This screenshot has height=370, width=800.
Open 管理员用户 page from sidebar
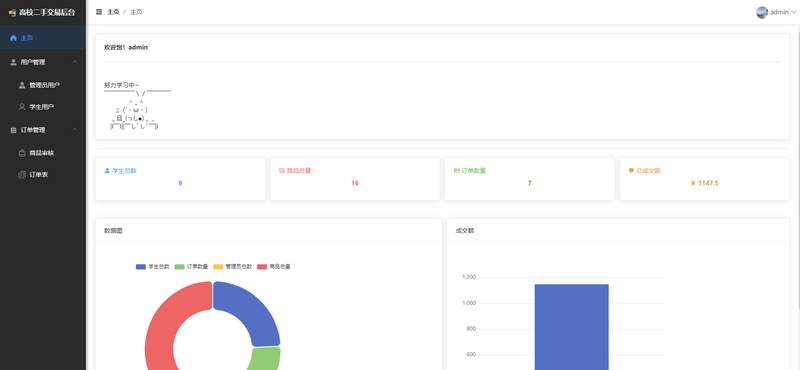click(x=43, y=85)
